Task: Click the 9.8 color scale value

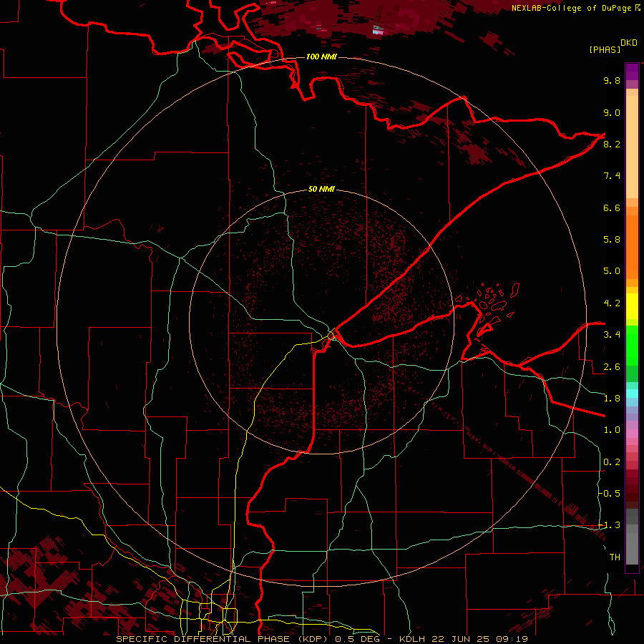Action: (612, 80)
